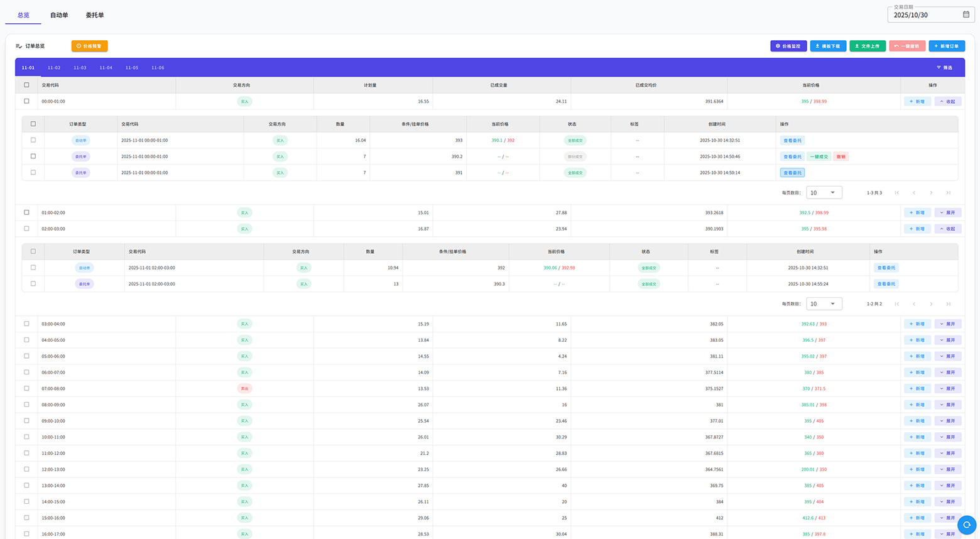The height and width of the screenshot is (539, 980).
Task: Open the first 每页数目 page-size dropdown
Action: point(824,193)
